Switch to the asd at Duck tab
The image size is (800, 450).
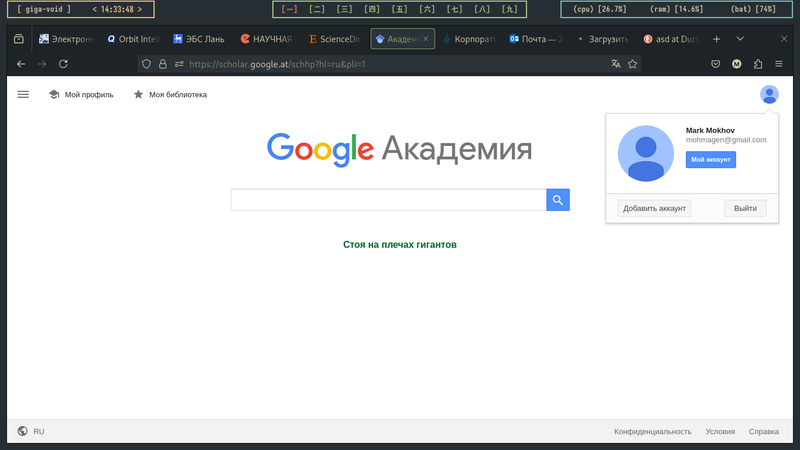click(670, 39)
